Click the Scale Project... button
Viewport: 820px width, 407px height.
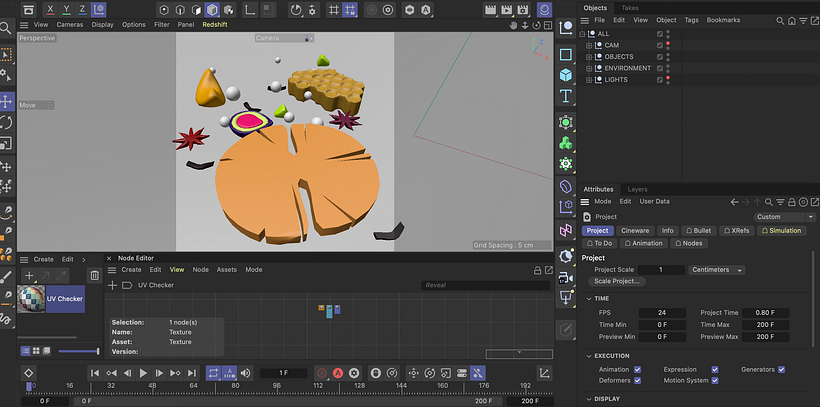tap(617, 281)
